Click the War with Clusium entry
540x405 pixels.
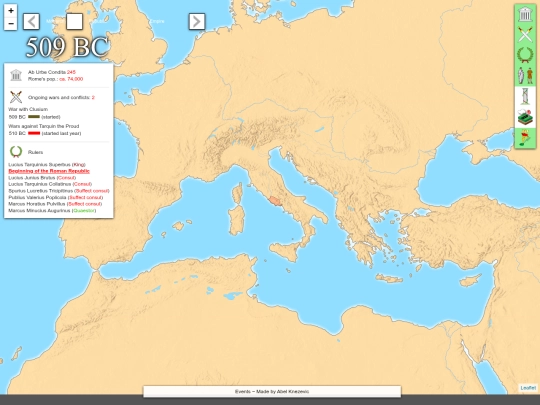point(28,109)
